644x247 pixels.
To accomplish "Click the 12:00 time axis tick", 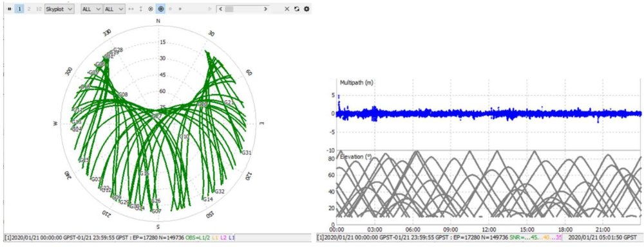I will pos(489,230).
